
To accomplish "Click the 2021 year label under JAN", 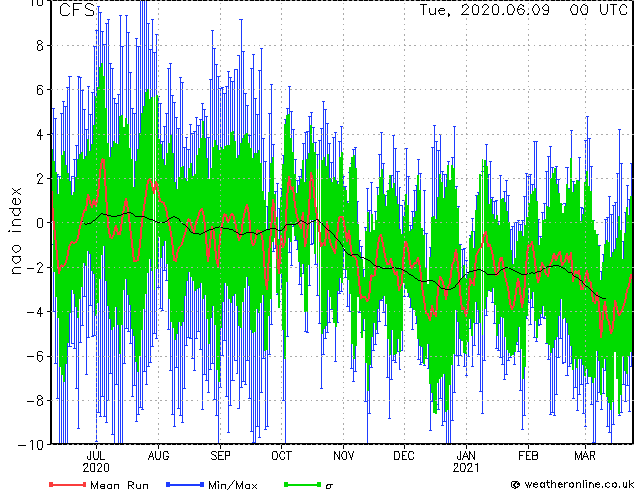I will tap(466, 468).
